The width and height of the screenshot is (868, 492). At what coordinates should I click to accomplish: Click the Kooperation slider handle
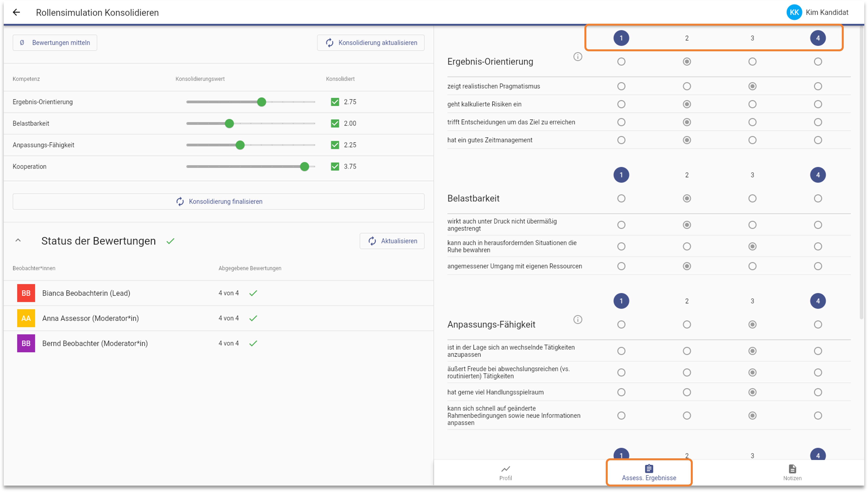pyautogui.click(x=304, y=166)
